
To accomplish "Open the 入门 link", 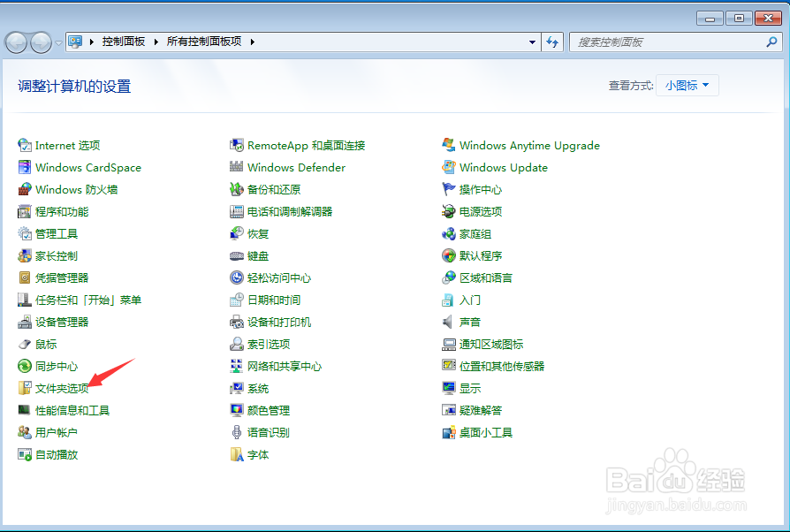I will click(469, 300).
